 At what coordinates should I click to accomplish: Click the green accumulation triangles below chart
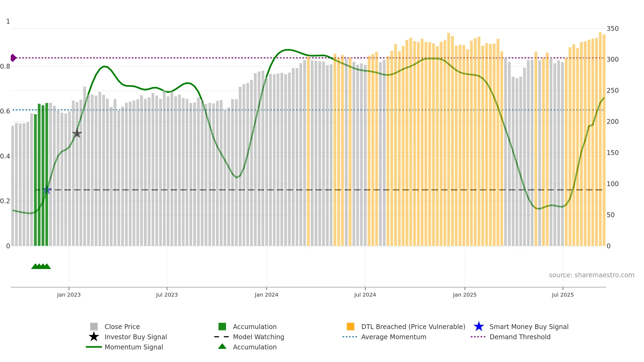coord(41,266)
